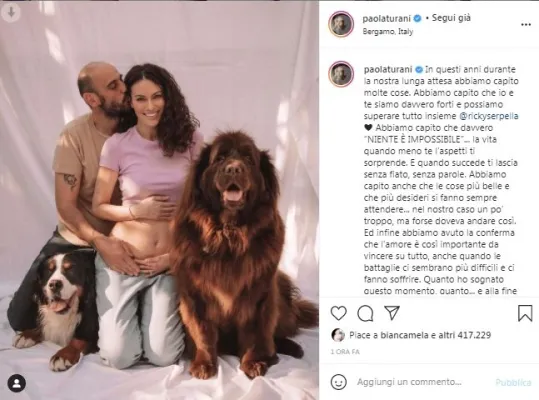Image resolution: width=539 pixels, height=400 pixels.
Task: Open comments via the speech bubble icon
Action: (365, 313)
